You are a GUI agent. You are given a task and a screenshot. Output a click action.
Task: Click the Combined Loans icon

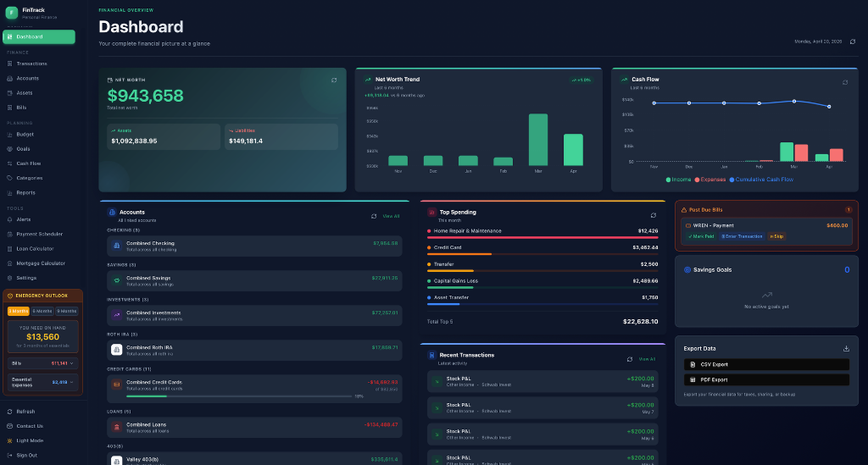117,427
